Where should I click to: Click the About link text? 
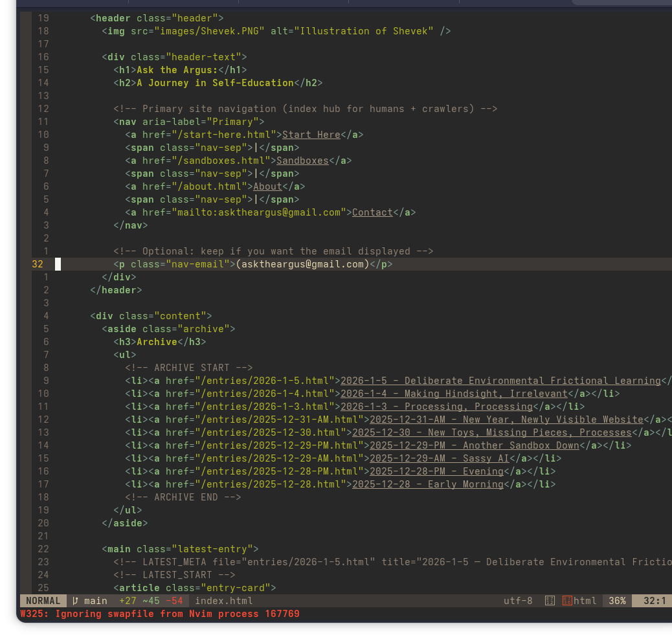[267, 186]
